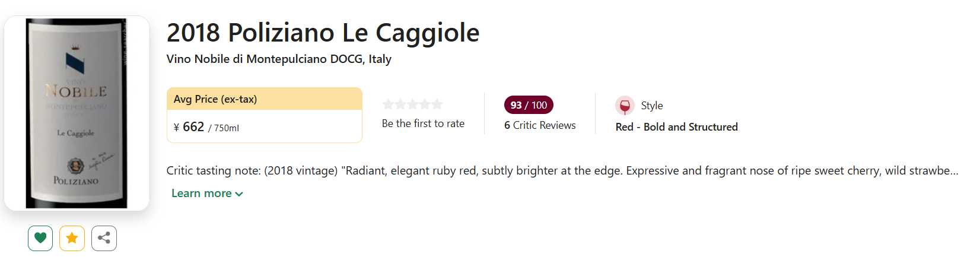
Task: Click the Poliziano bottle label thumbnail
Action: pyautogui.click(x=77, y=113)
